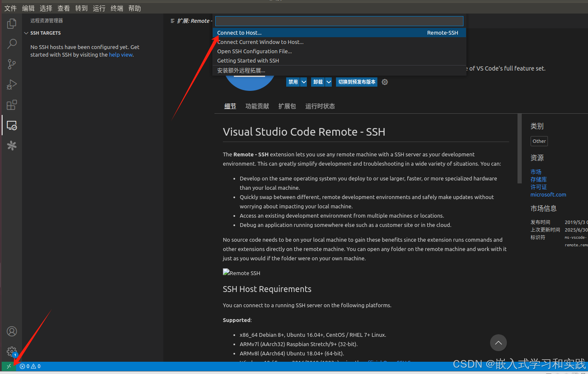Open the extension settings gear icon
The height and width of the screenshot is (374, 588).
pos(385,82)
